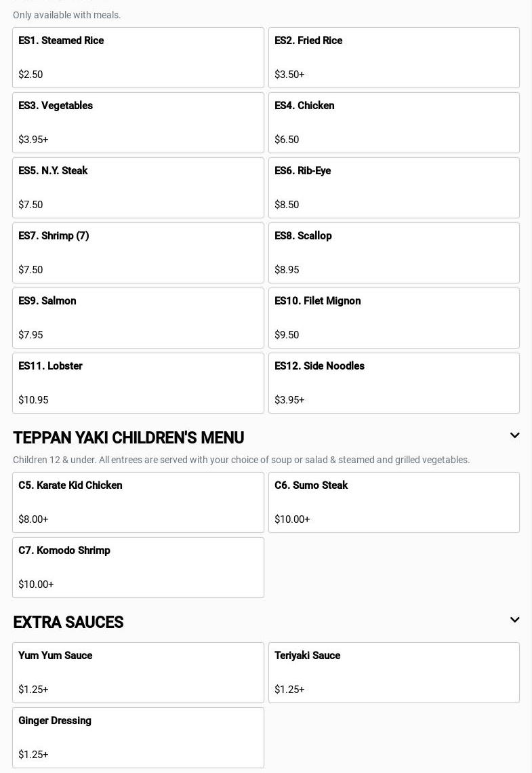Open ES8. Scallop menu card

pos(394,253)
